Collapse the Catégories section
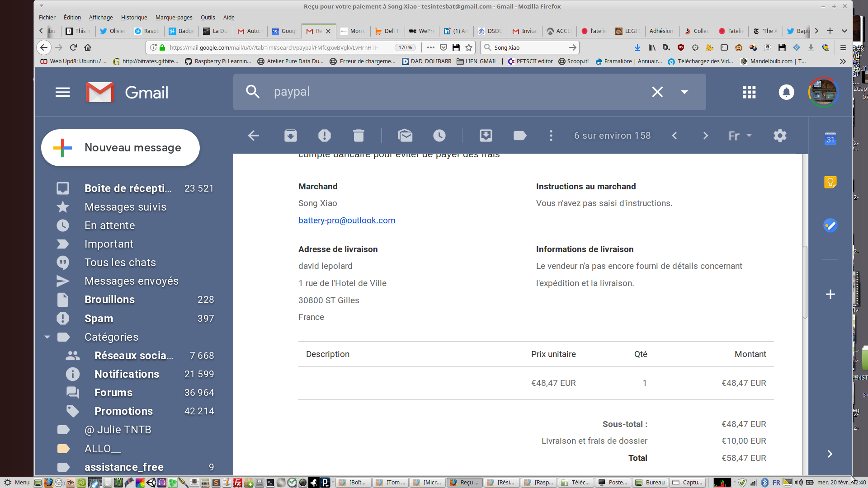 click(47, 337)
